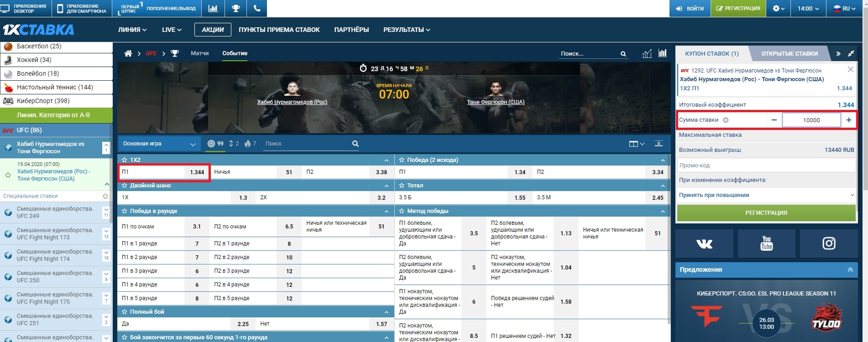The image size is (868, 342).
Task: Open the YouTube channel icon
Action: (766, 244)
